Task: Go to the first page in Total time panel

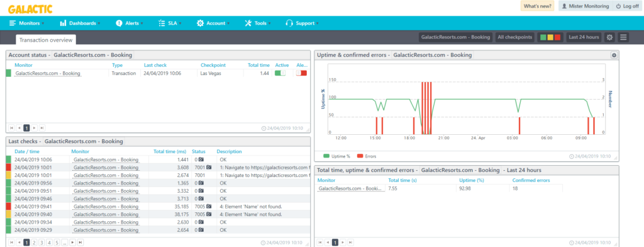Action: [x=320, y=243]
